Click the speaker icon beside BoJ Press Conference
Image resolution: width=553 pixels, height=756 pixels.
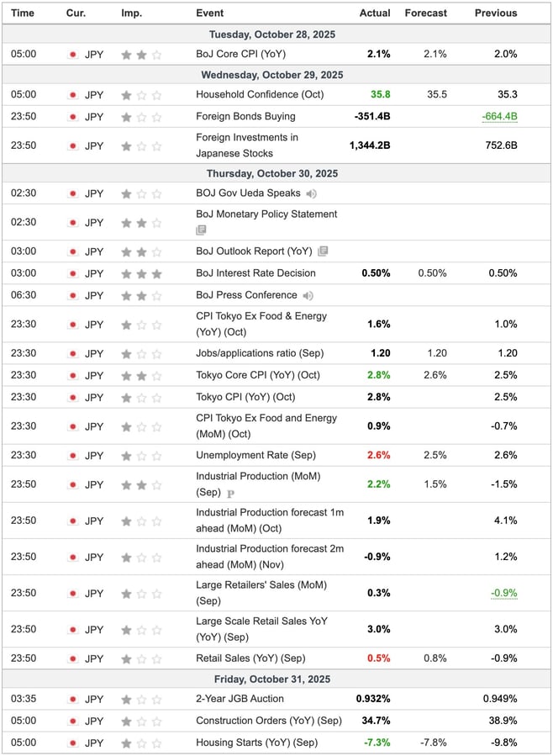tap(308, 295)
